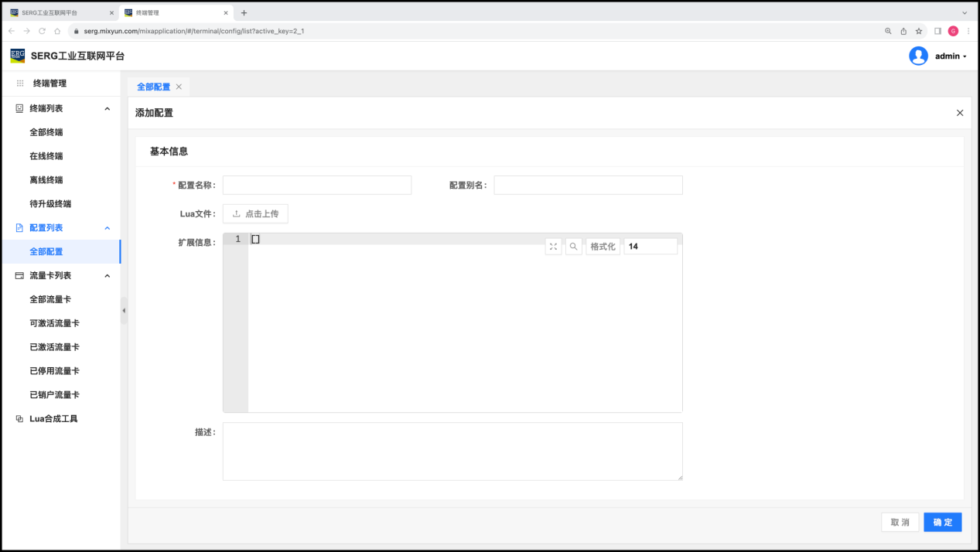Screen dimensions: 980x552
Task: Click the 点击上传 Lua file button
Action: coord(255,214)
